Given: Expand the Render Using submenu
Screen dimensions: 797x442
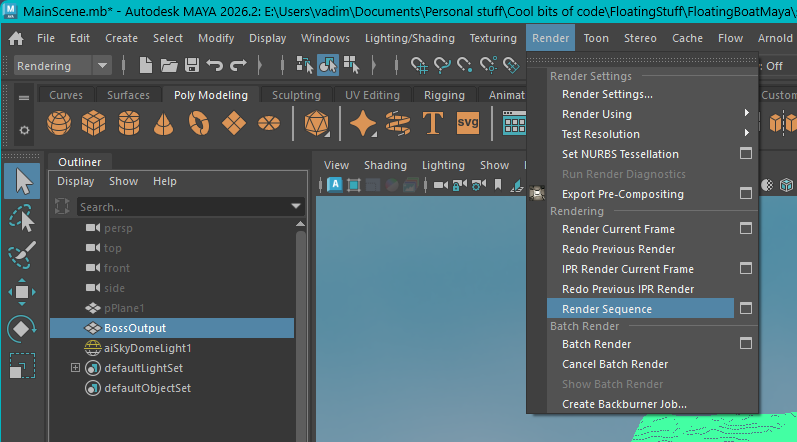Looking at the screenshot, I should coord(746,113).
